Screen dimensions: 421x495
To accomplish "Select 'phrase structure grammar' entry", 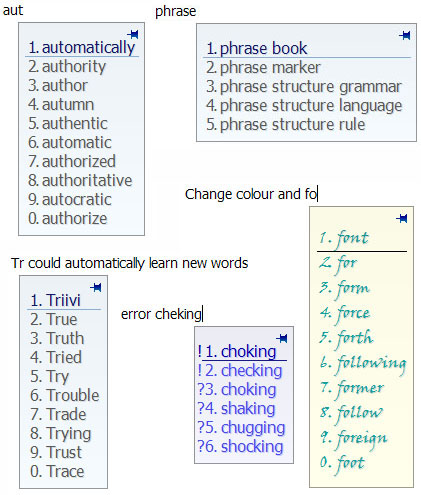I will coord(304,87).
